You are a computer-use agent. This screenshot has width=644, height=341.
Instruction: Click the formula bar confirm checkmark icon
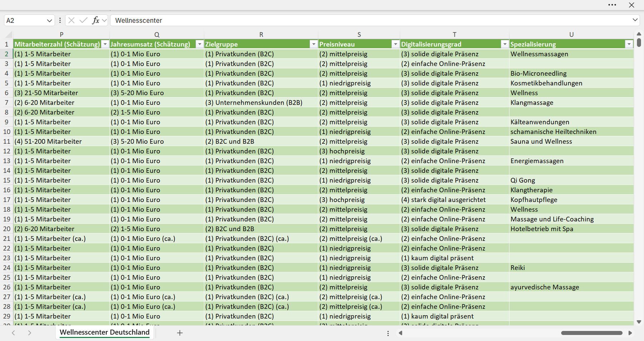coord(83,20)
